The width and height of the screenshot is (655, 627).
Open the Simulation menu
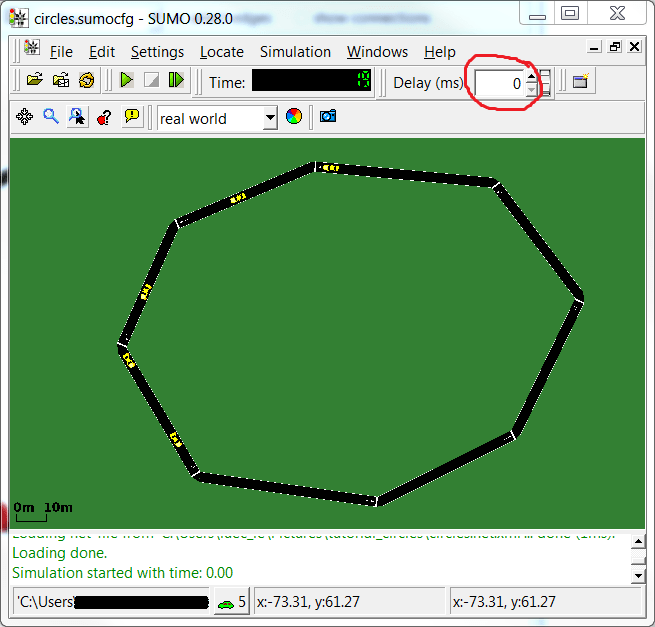point(295,52)
